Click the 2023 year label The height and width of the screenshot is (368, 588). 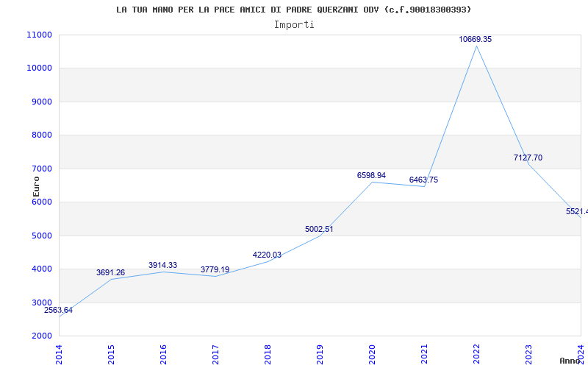coord(528,354)
